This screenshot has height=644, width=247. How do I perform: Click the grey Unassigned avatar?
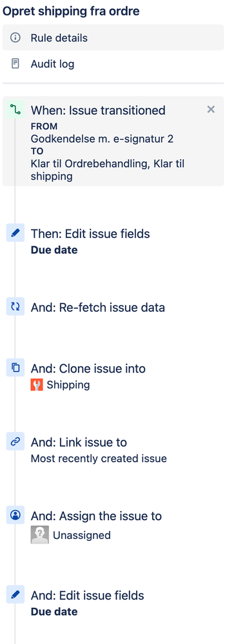click(40, 535)
